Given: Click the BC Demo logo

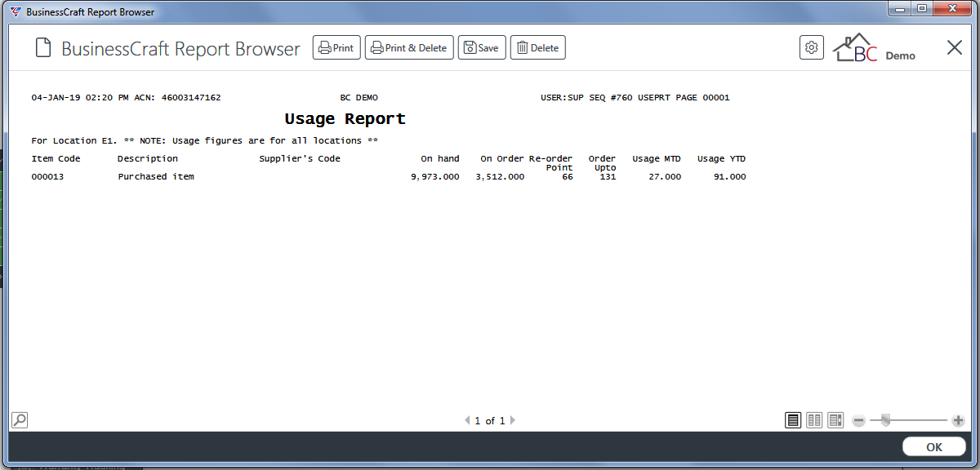Looking at the screenshot, I should click(874, 48).
